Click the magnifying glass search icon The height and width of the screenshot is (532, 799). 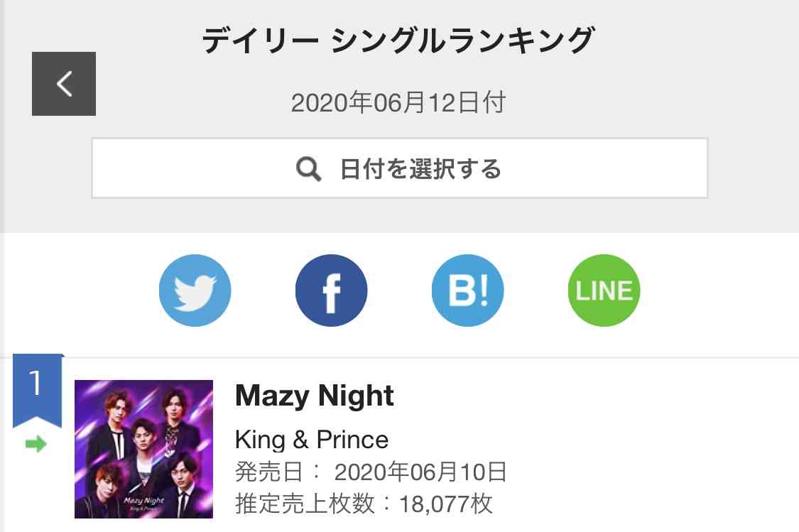(309, 168)
